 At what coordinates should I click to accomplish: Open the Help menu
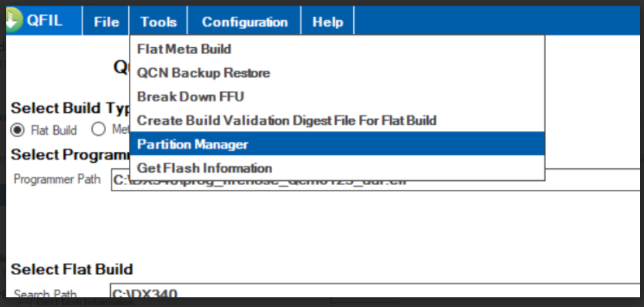[x=328, y=21]
